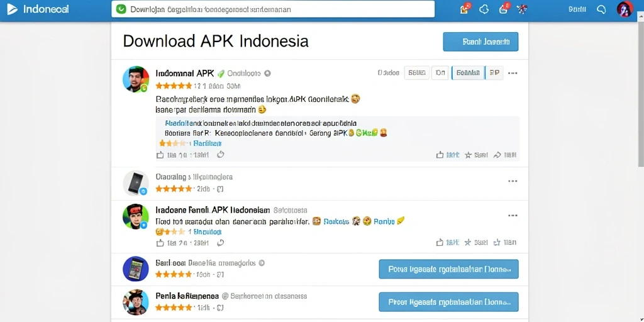644x322 pixels.
Task: Select five-star rating of Indomanal APK post
Action: tap(174, 86)
